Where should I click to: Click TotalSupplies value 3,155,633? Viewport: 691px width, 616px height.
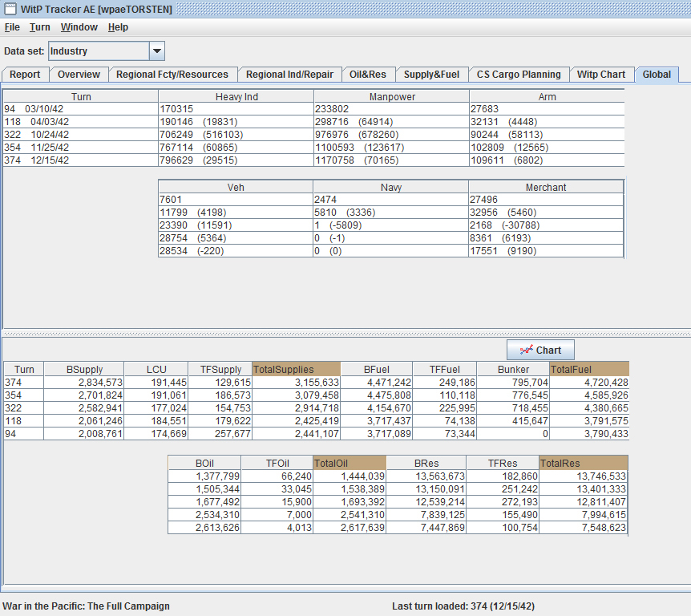point(296,383)
